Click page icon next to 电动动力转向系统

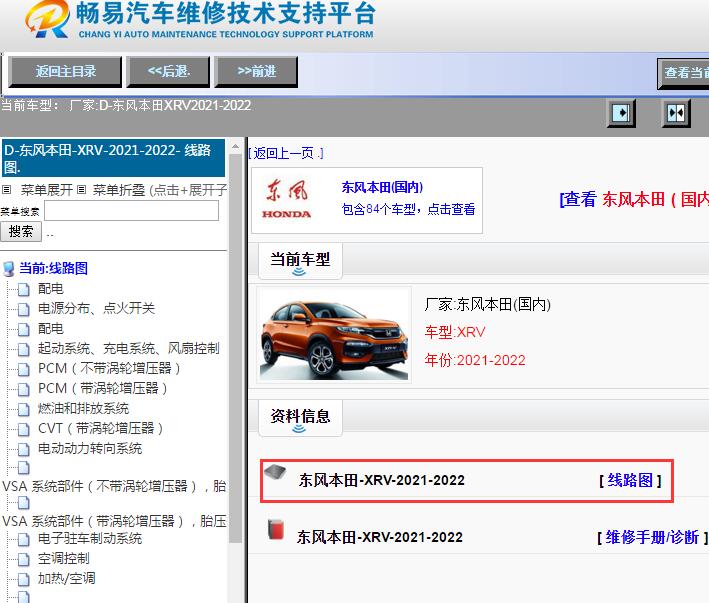pos(24,449)
